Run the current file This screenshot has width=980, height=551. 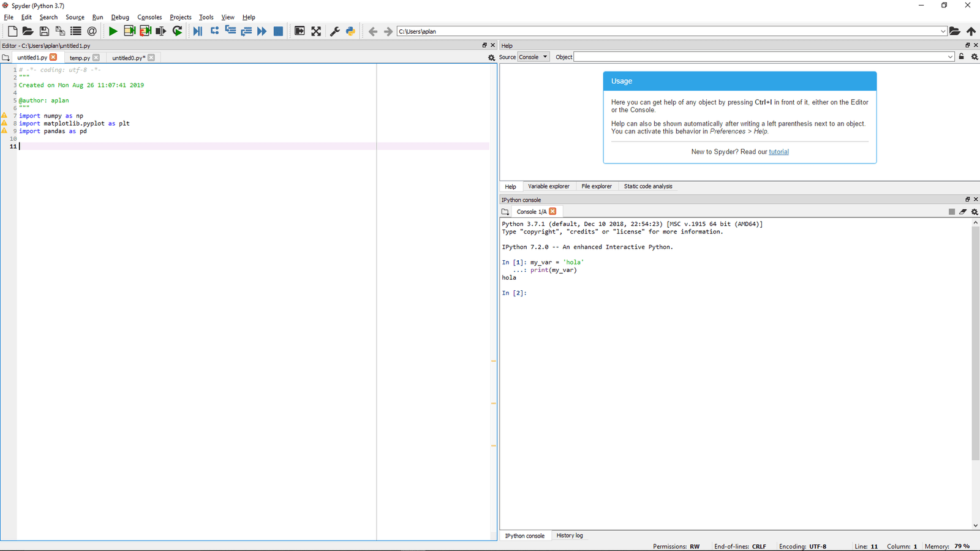pyautogui.click(x=113, y=31)
